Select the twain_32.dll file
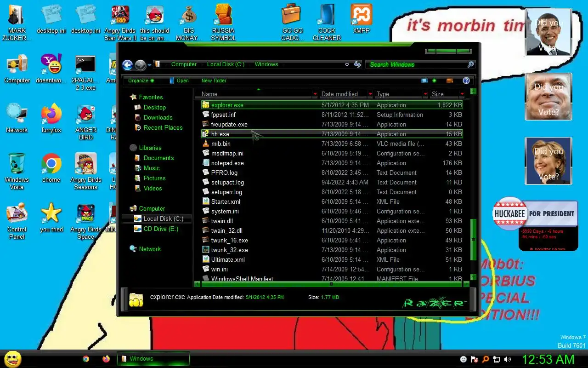This screenshot has height=368, width=588. coord(332,230)
